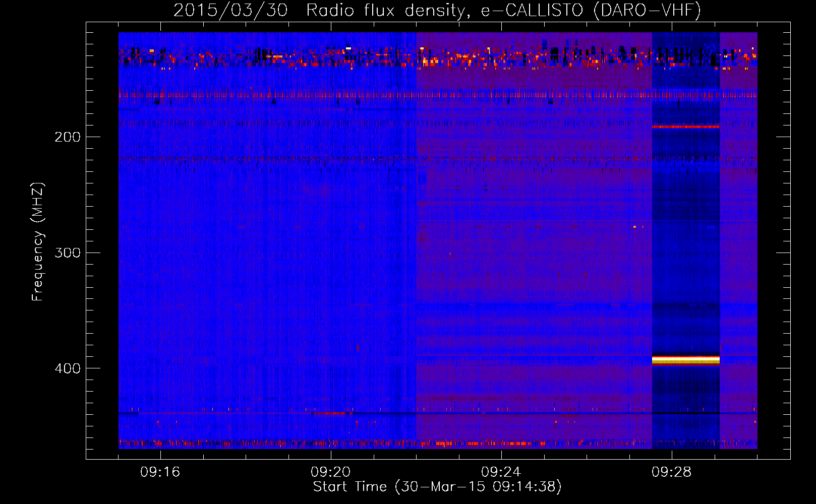816x504 pixels.
Task: Click the 400 frequency tick label
Action: (x=68, y=368)
